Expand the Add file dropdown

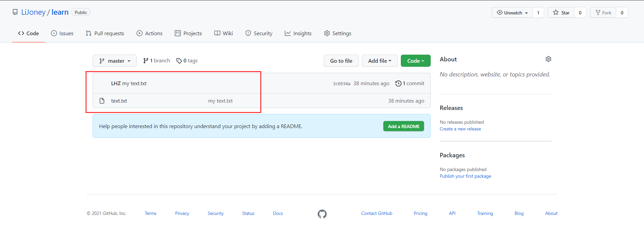point(380,61)
